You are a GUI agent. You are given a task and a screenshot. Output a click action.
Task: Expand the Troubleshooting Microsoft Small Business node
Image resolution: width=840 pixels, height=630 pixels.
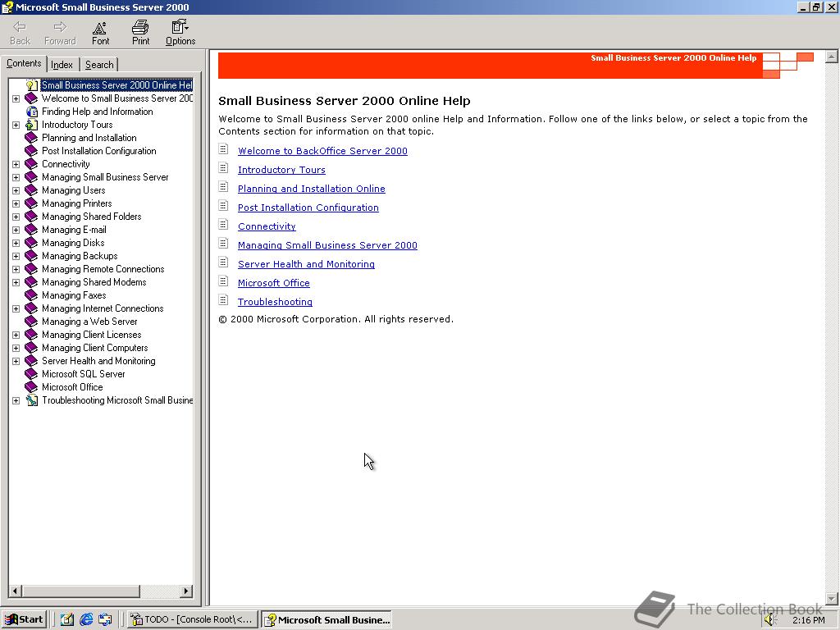tap(16, 400)
